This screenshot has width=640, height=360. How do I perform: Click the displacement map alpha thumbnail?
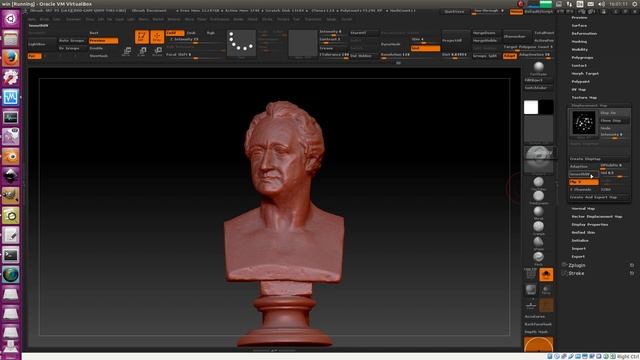584,123
